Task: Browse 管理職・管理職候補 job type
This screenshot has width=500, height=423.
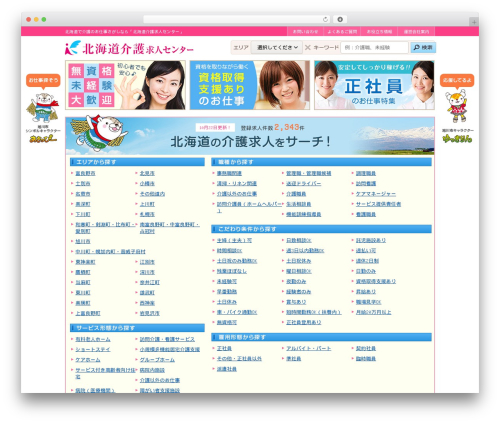Action: [309, 173]
